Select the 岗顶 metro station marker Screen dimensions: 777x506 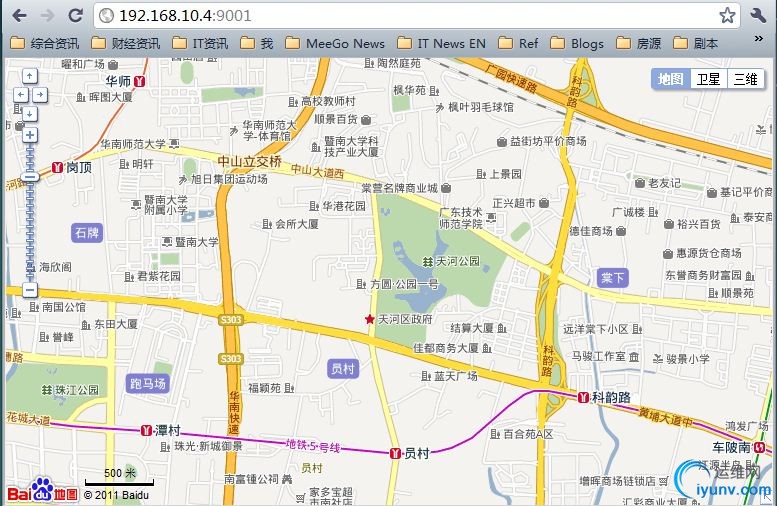pyautogui.click(x=58, y=168)
